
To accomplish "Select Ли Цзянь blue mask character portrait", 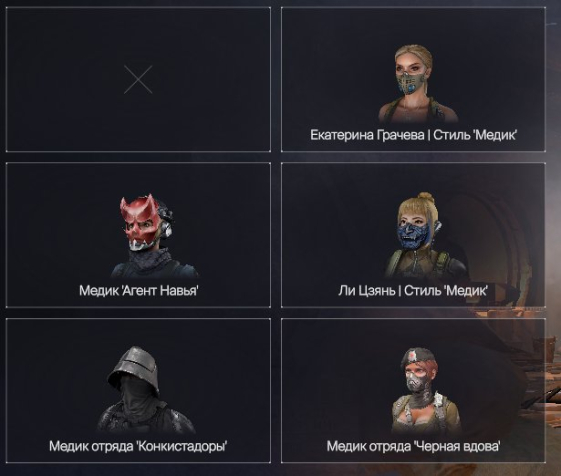I will pyautogui.click(x=426, y=235).
